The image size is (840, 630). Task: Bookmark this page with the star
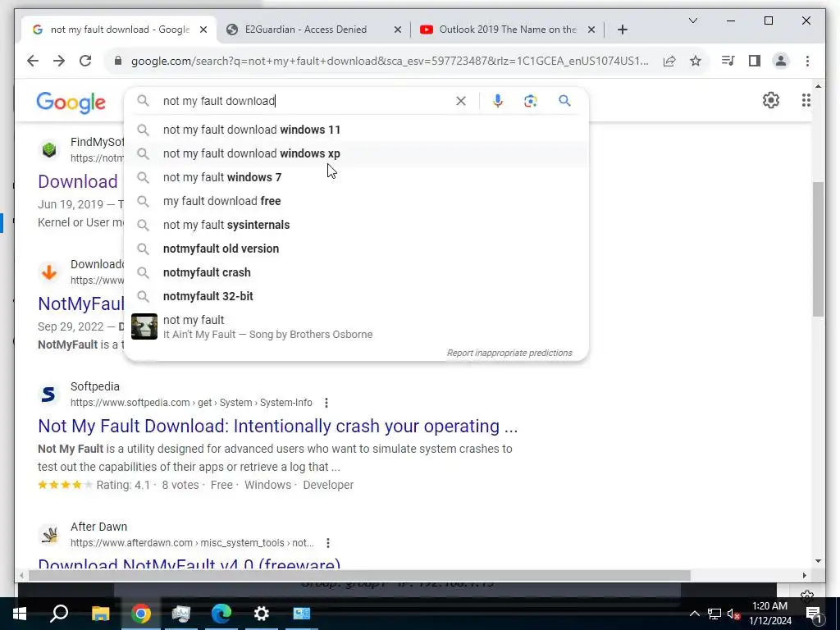tap(696, 61)
